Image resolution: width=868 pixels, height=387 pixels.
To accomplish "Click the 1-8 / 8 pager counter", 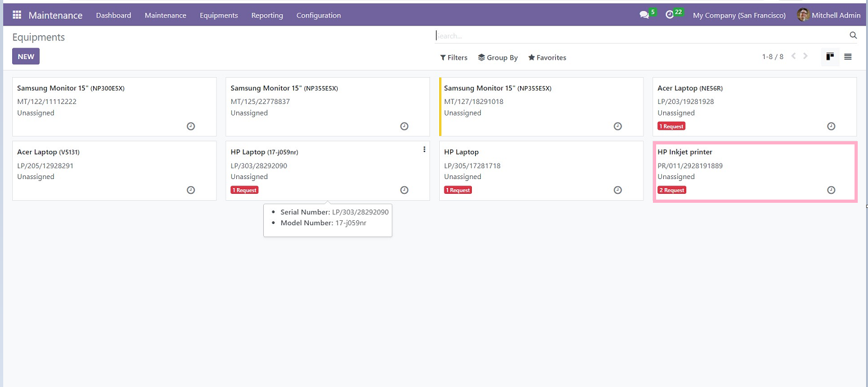I will (x=773, y=57).
